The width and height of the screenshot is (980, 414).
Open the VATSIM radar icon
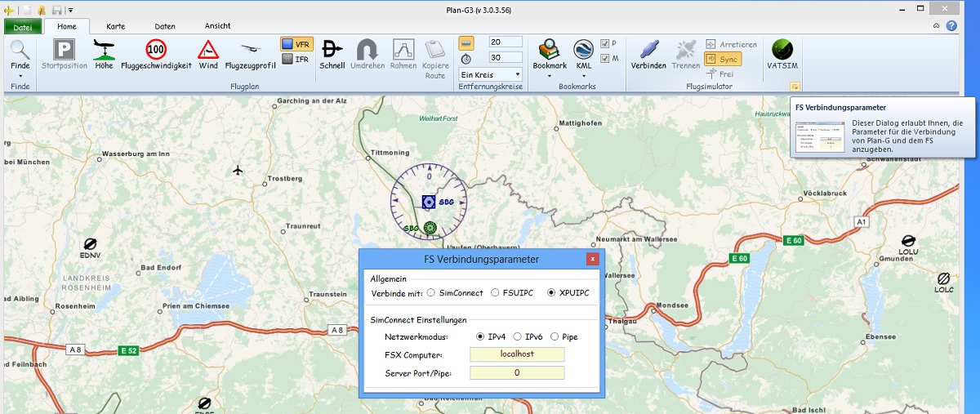click(782, 48)
